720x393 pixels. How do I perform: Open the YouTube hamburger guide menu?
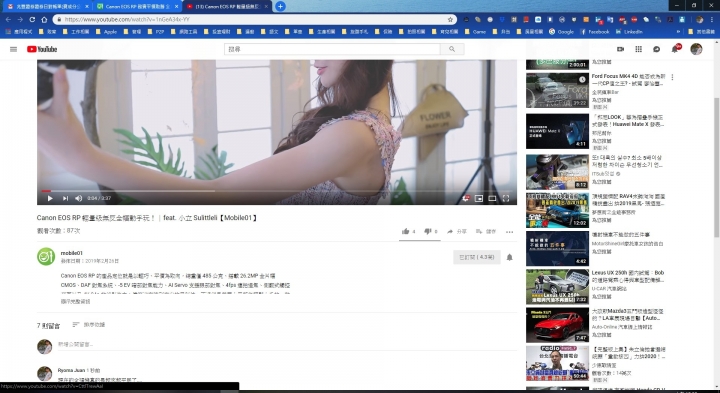tap(13, 49)
